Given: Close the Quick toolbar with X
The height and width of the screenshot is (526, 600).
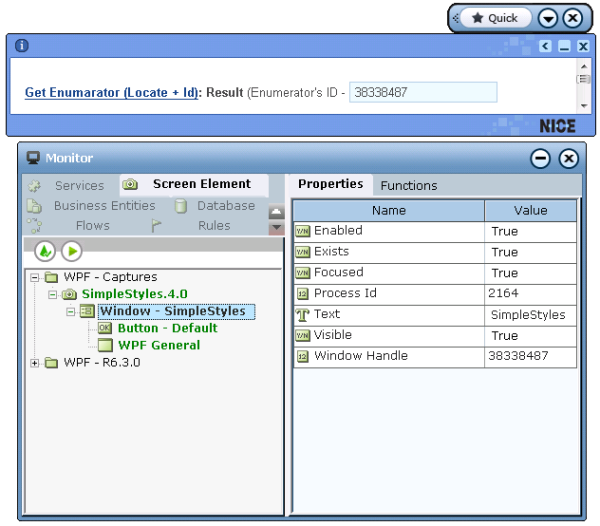Looking at the screenshot, I should (x=573, y=18).
